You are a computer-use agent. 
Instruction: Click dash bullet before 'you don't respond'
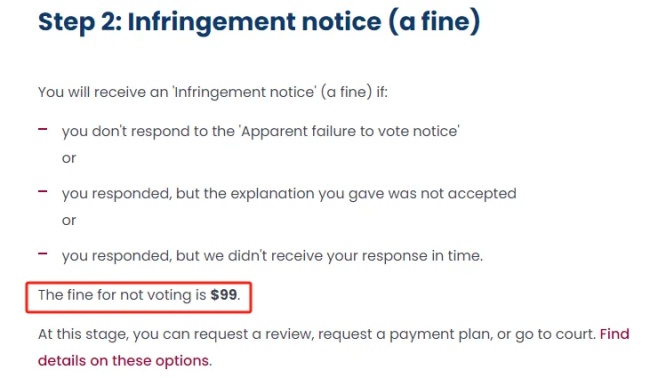43,129
